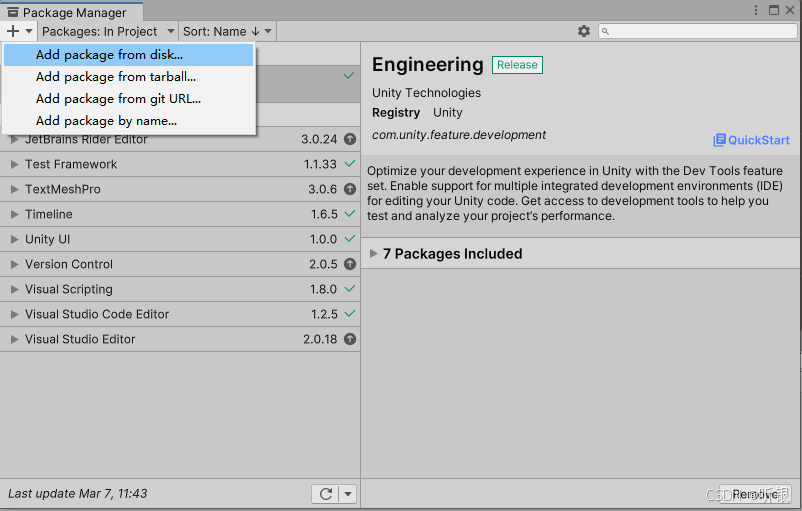Click the Remove button
Viewport: 802px width, 511px height.
755,494
